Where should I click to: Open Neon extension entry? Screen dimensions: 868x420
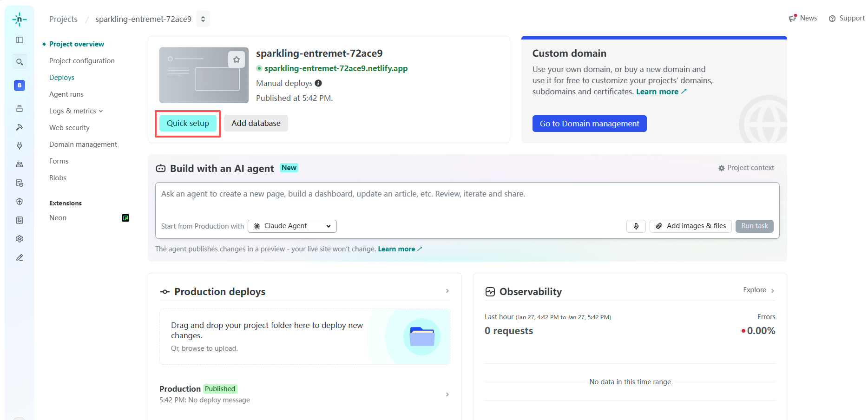(x=89, y=218)
